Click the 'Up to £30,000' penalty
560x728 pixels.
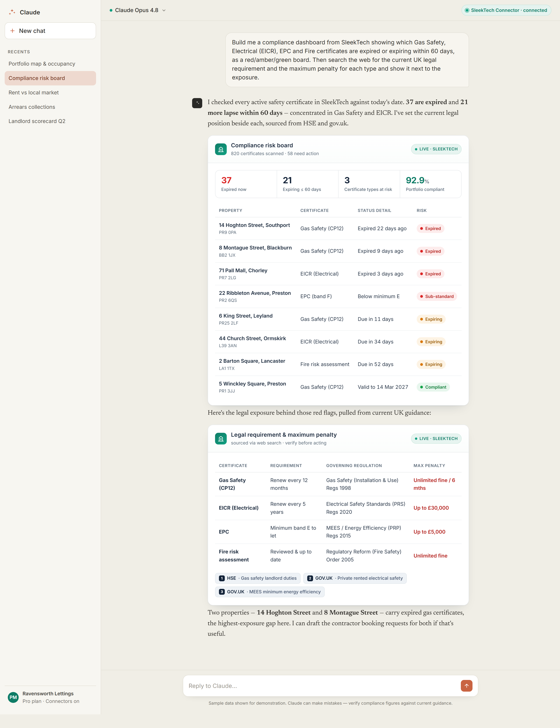[x=431, y=508]
